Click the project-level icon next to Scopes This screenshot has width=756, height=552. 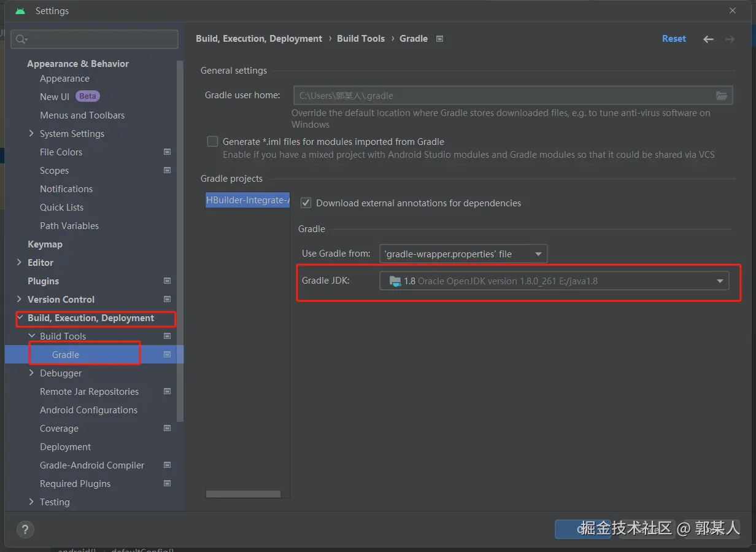click(167, 170)
